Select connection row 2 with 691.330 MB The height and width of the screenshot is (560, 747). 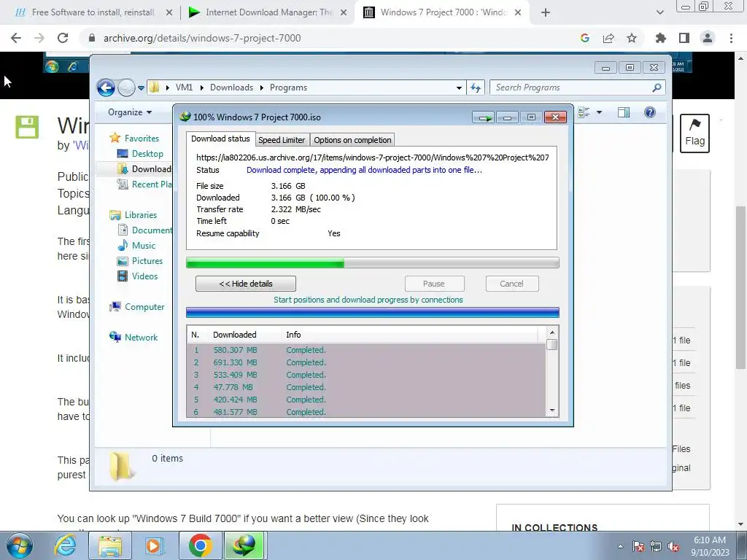[366, 362]
